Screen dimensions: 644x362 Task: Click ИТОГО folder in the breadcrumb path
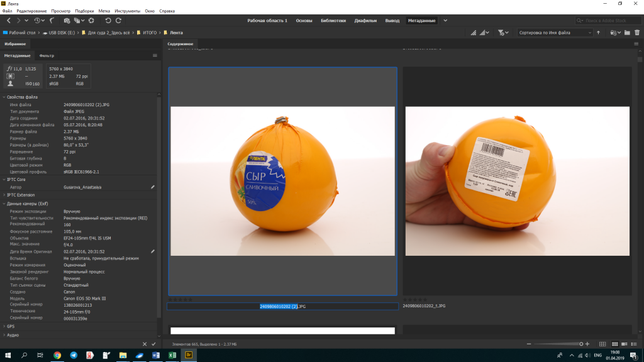click(149, 33)
